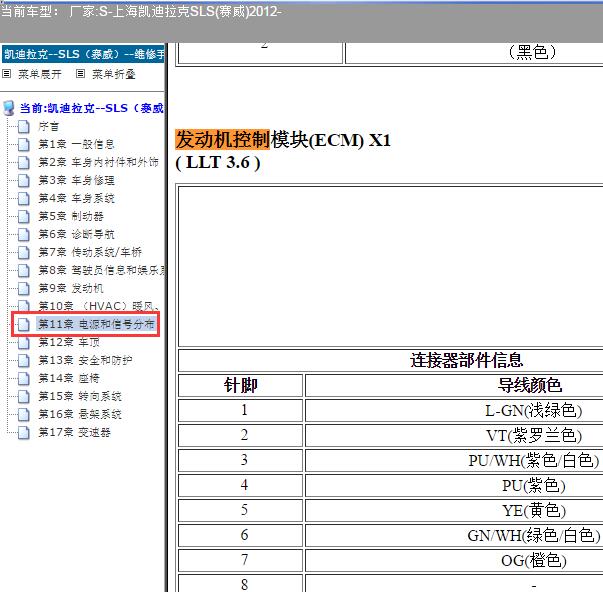Click the page icon next to 序言

24,127
